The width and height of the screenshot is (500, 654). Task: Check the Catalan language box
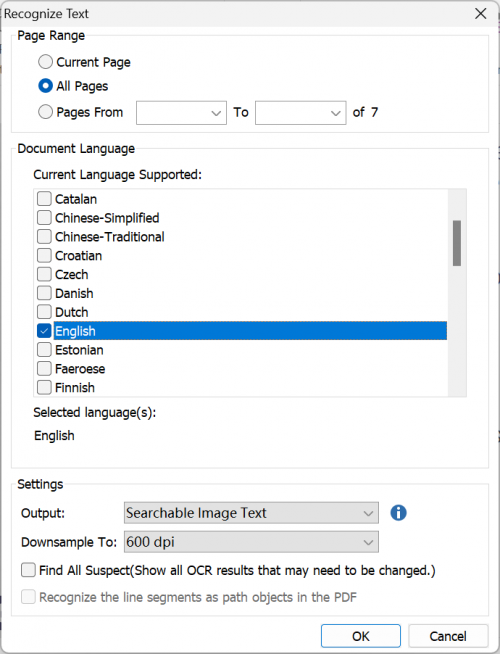pos(44,199)
